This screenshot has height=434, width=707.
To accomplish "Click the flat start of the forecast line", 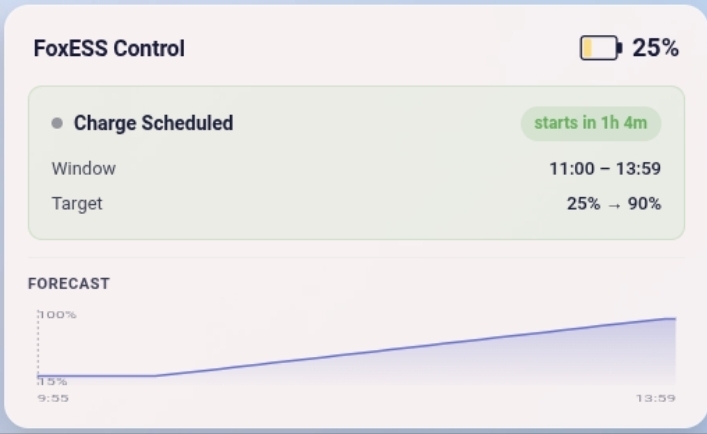I will [95, 376].
